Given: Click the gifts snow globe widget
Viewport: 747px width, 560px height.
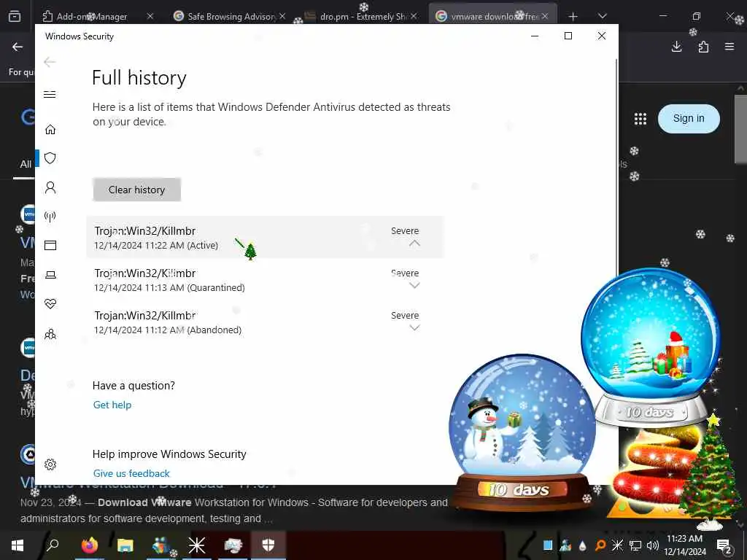Looking at the screenshot, I should coord(651,348).
